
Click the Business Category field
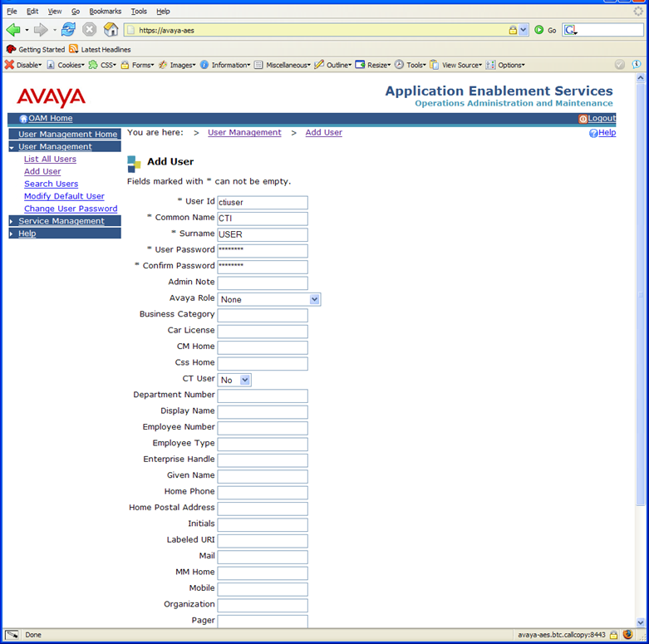[263, 316]
